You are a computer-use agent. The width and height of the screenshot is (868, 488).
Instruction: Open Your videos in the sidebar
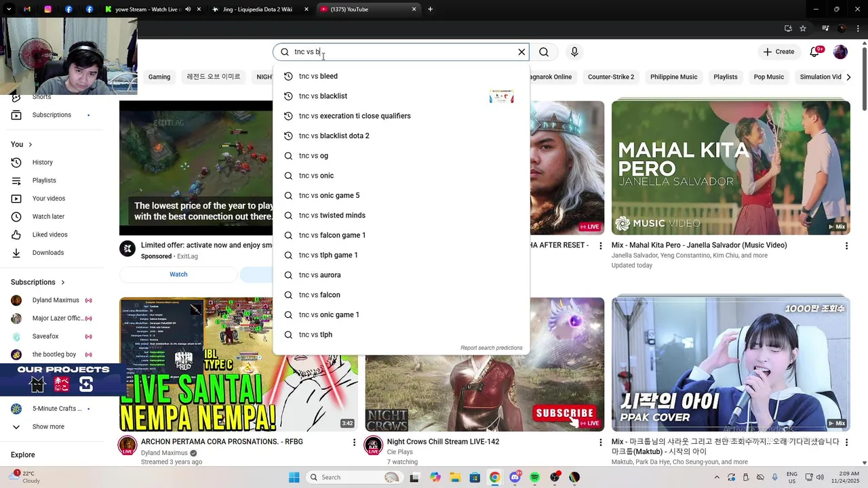click(x=49, y=199)
